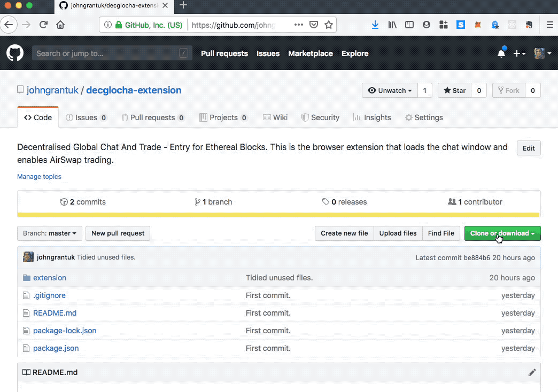Click the Find File button
Screen dimensions: 558x392
(x=441, y=233)
